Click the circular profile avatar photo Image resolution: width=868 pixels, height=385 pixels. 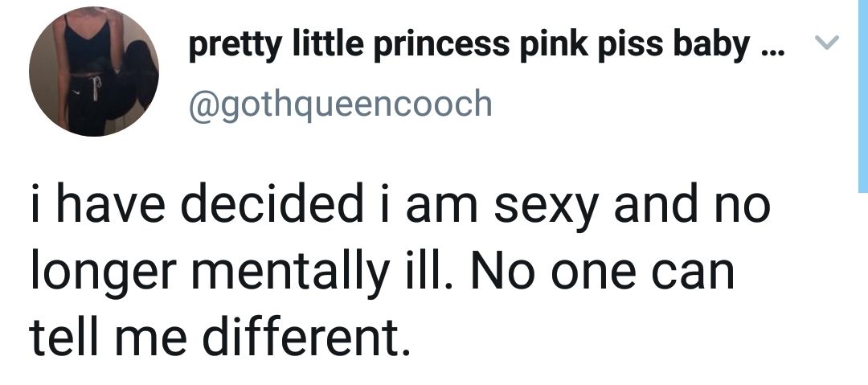(93, 71)
